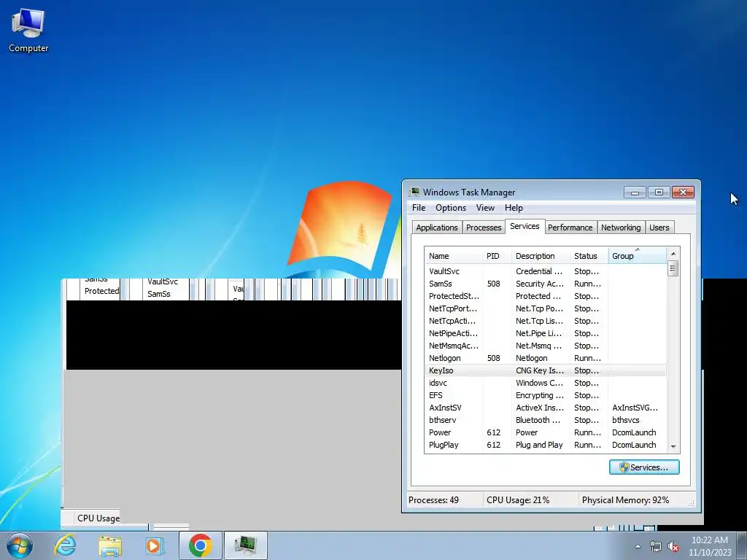Select the Services tab
Image resolution: width=747 pixels, height=560 pixels.
click(525, 226)
